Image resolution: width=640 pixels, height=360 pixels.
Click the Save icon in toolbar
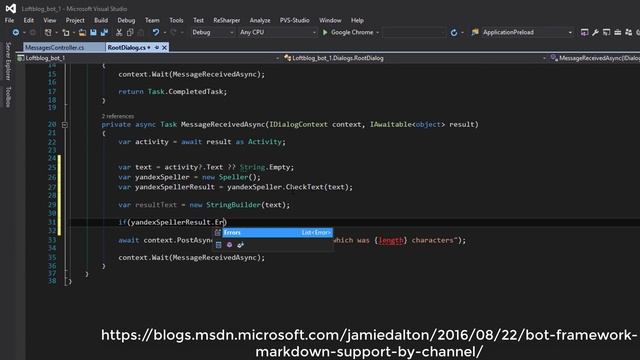(x=93, y=32)
